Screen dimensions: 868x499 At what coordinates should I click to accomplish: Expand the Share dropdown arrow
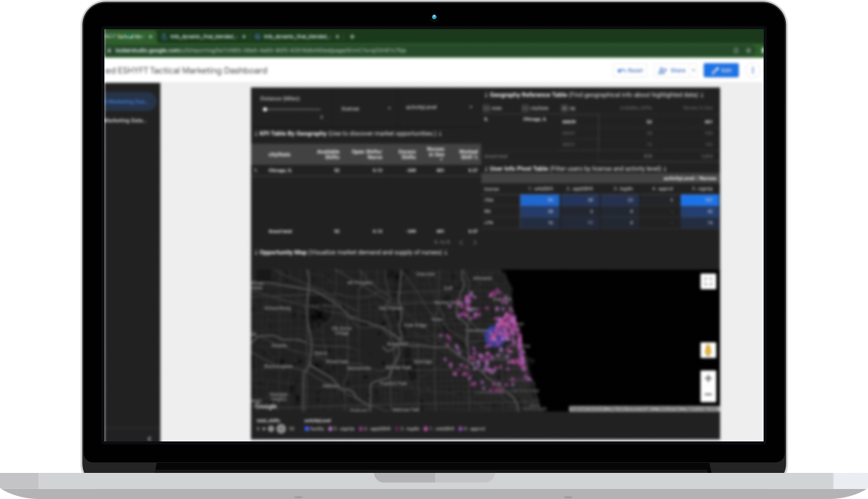click(x=693, y=71)
